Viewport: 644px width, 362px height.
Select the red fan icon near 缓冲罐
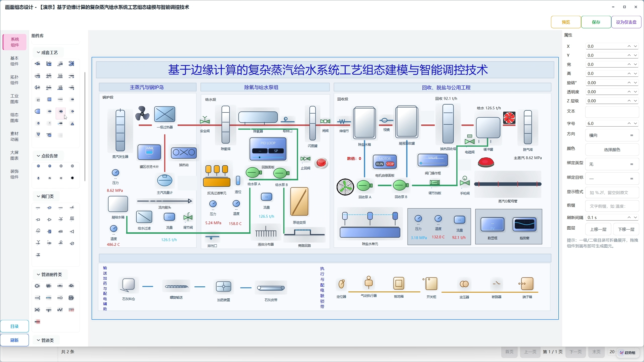coord(509,118)
